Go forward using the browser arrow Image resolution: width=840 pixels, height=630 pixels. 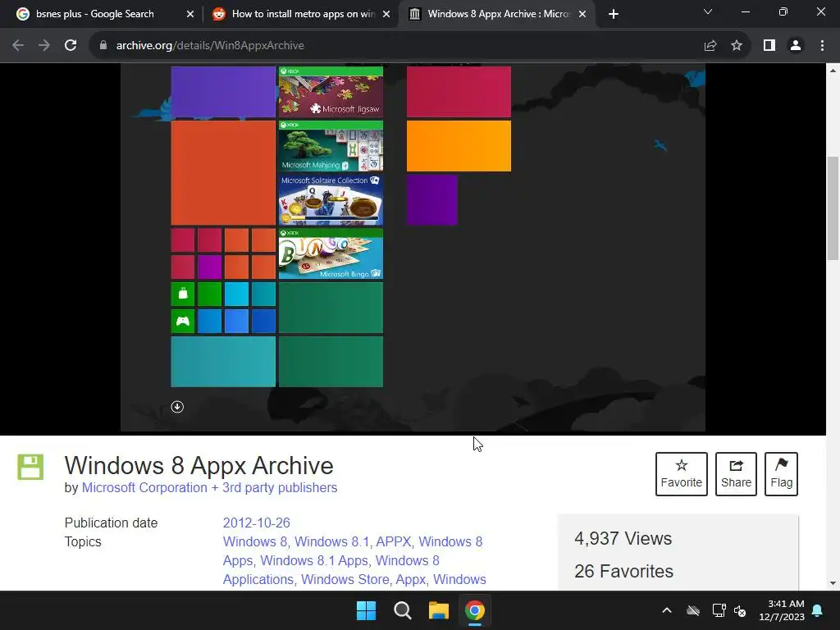[x=44, y=46]
